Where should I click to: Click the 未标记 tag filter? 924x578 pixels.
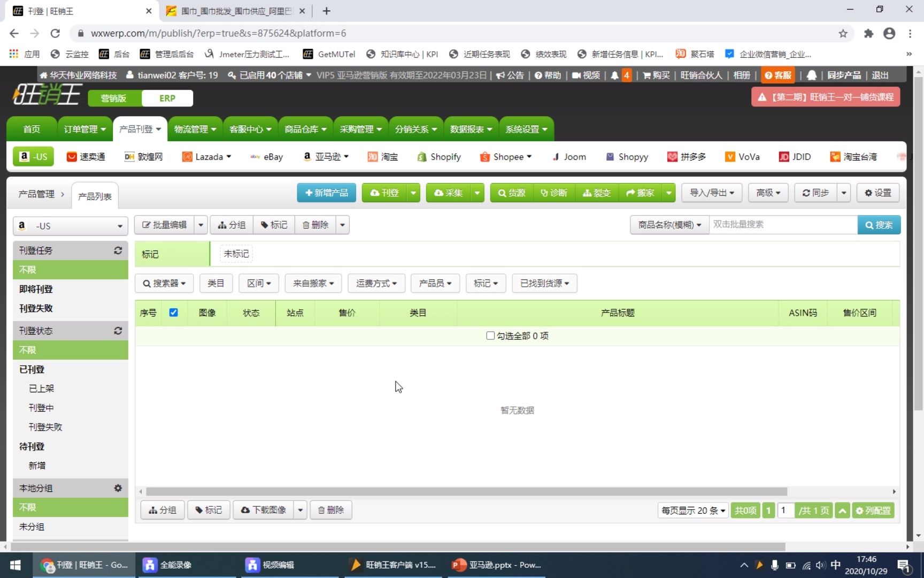click(x=236, y=254)
